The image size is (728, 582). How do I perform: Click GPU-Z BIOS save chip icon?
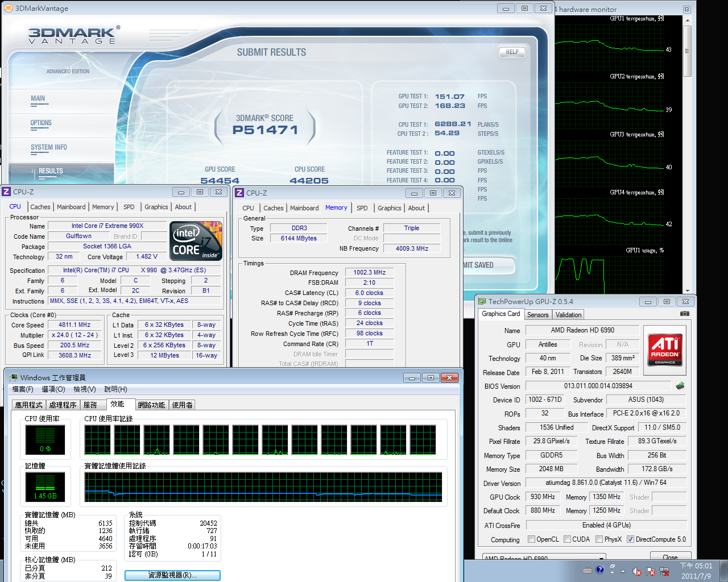(680, 386)
